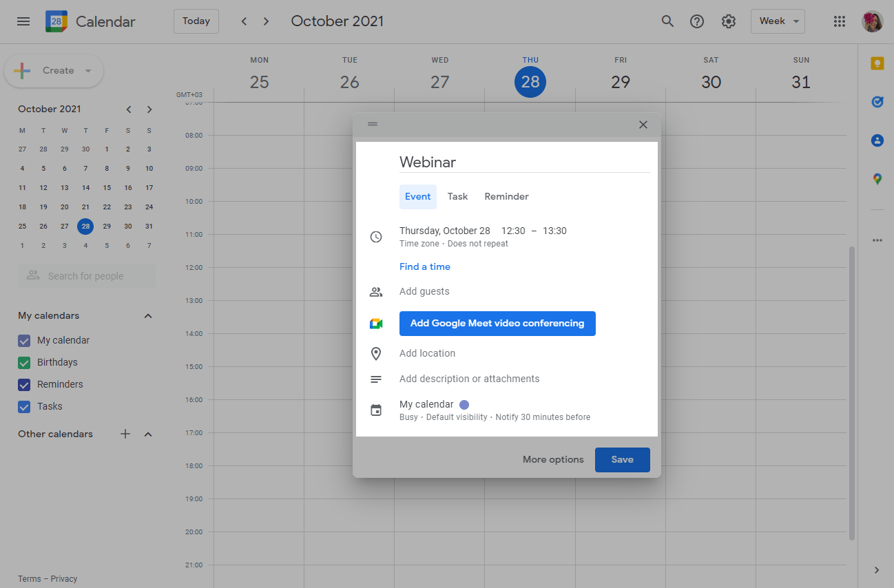Open the Week view dropdown
Viewport: 894px width, 588px height.
[x=778, y=21]
